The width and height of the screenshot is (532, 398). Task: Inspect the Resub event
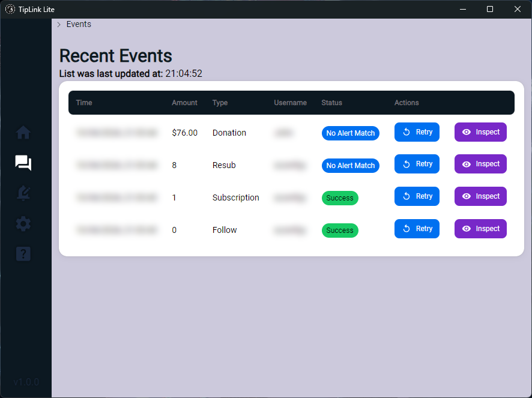pos(480,164)
